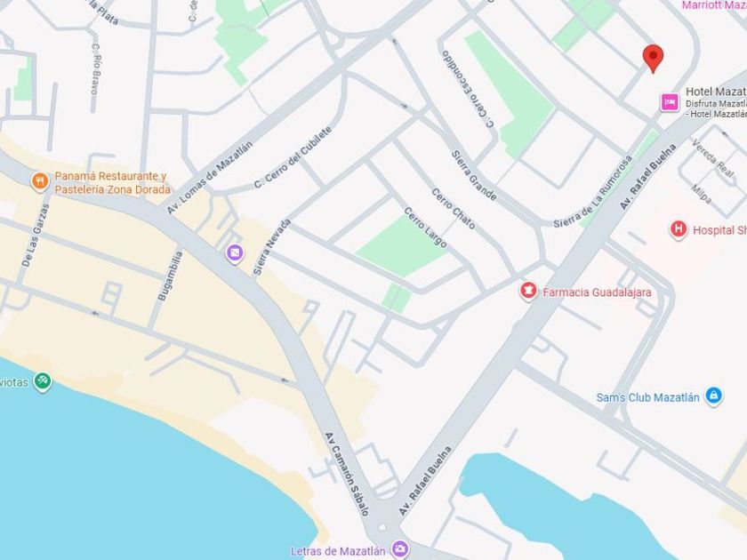The height and width of the screenshot is (560, 747).
Task: Open the Panamá Restaurante orange food icon
Action: coord(40,181)
